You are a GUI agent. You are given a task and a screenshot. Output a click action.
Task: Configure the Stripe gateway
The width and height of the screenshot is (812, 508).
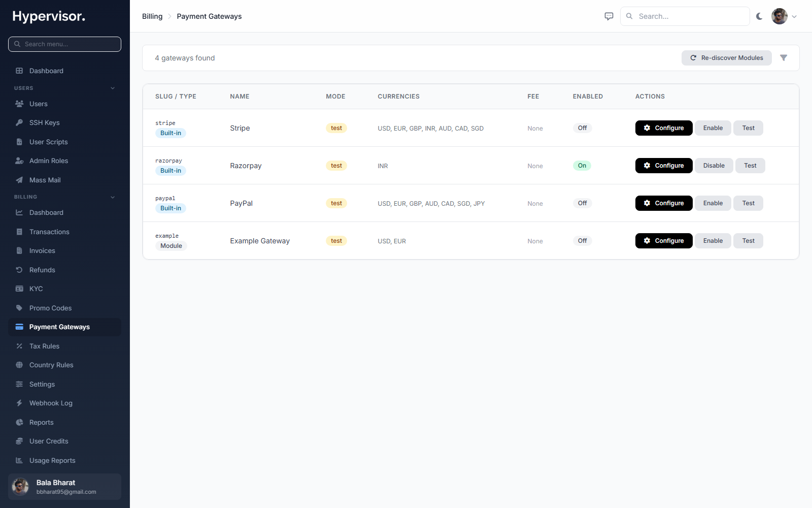pos(664,128)
